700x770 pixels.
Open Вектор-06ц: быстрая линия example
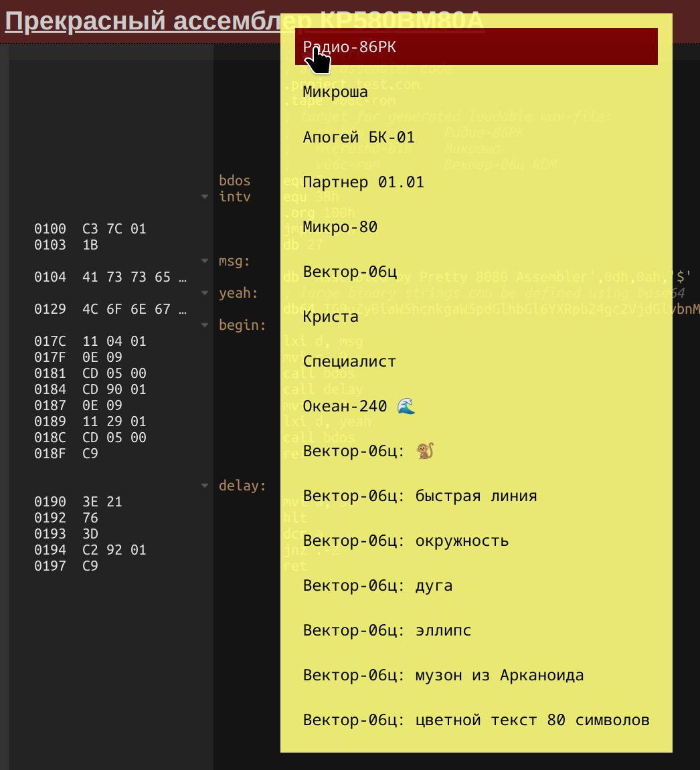tap(420, 496)
